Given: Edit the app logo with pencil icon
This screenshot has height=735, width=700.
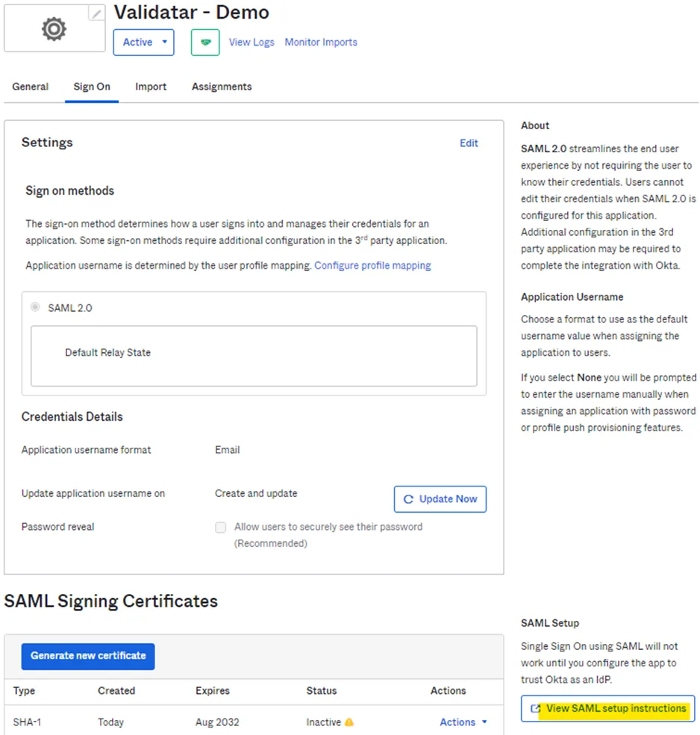Looking at the screenshot, I should 96,13.
